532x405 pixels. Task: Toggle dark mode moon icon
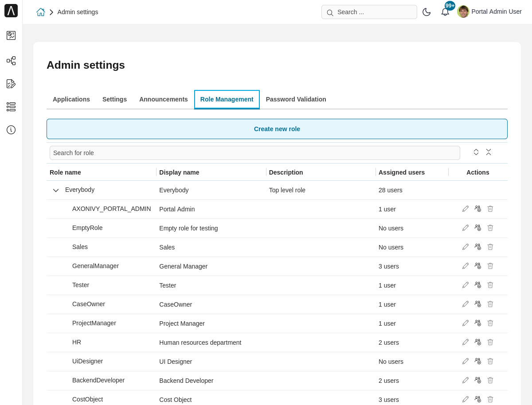426,12
